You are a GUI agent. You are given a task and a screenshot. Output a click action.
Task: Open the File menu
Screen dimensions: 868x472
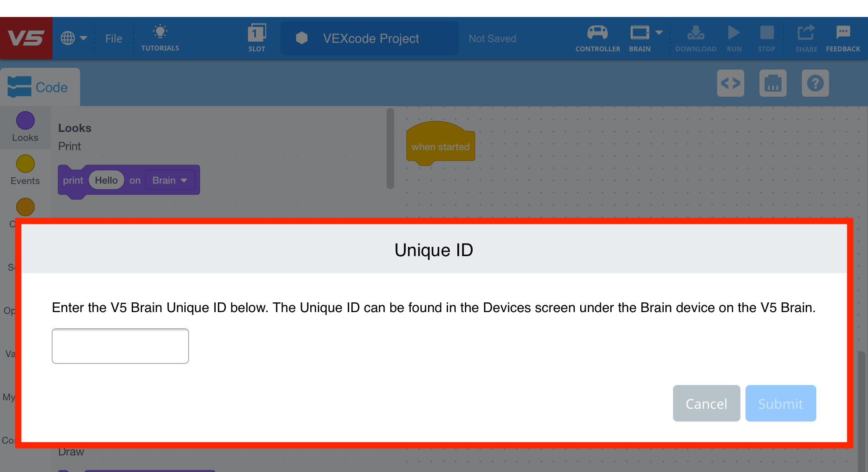point(114,39)
